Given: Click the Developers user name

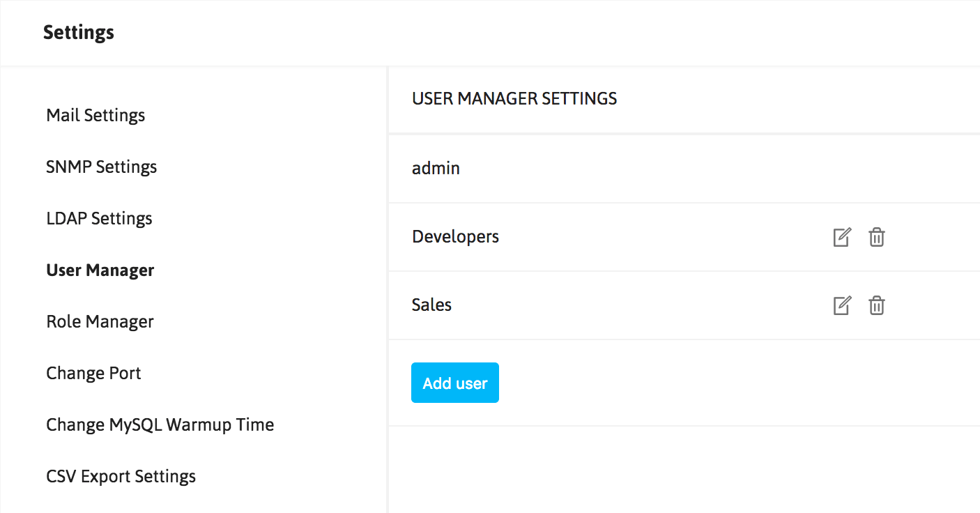Looking at the screenshot, I should 455,237.
